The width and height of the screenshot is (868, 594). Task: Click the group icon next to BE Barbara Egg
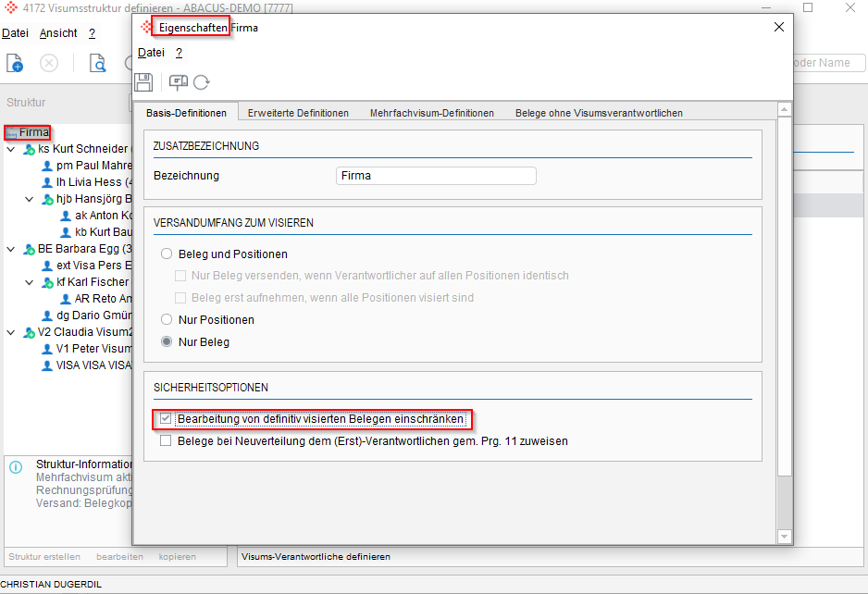point(29,249)
